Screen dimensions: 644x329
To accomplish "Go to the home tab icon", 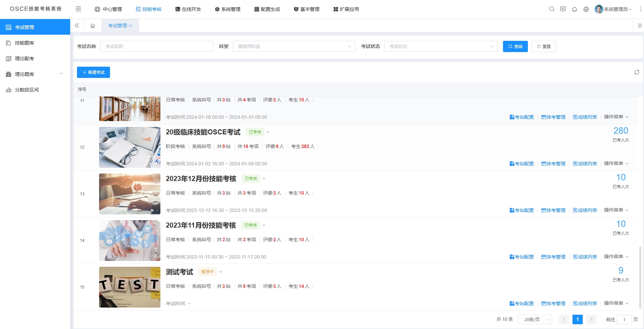I will point(93,26).
